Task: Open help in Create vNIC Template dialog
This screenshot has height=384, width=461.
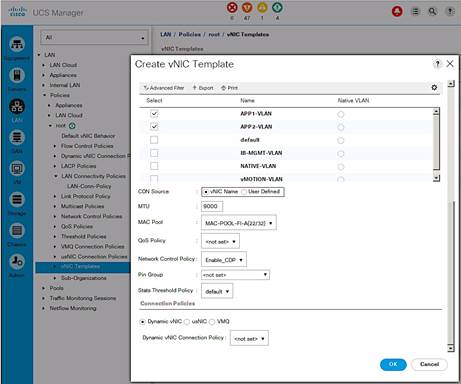Action: (437, 64)
